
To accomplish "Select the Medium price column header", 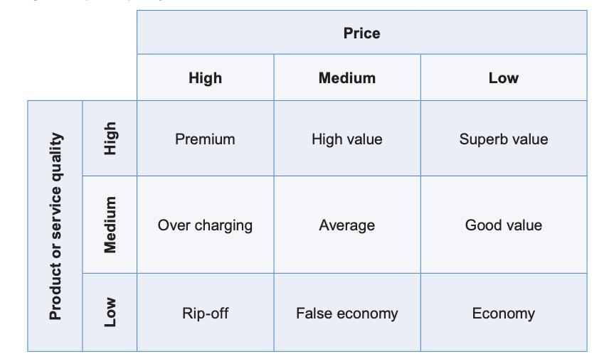I will tap(346, 77).
